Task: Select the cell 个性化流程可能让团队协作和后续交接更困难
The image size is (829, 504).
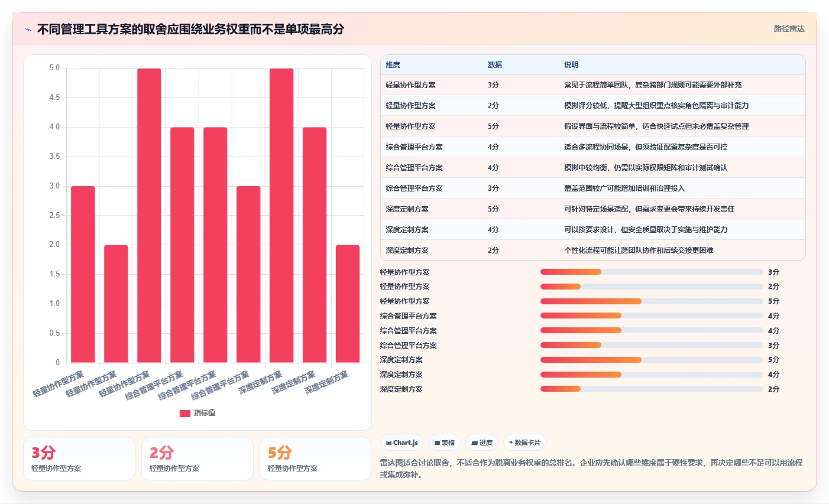Action: tap(639, 251)
